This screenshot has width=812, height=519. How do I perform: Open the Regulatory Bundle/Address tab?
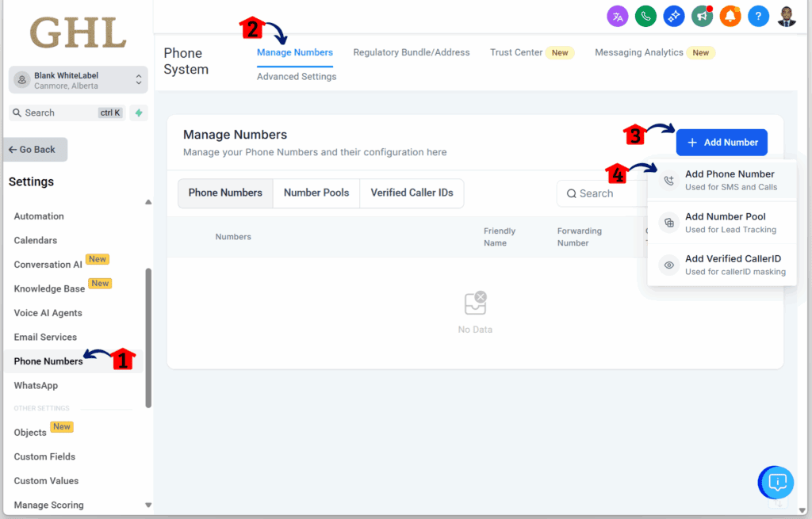point(412,52)
